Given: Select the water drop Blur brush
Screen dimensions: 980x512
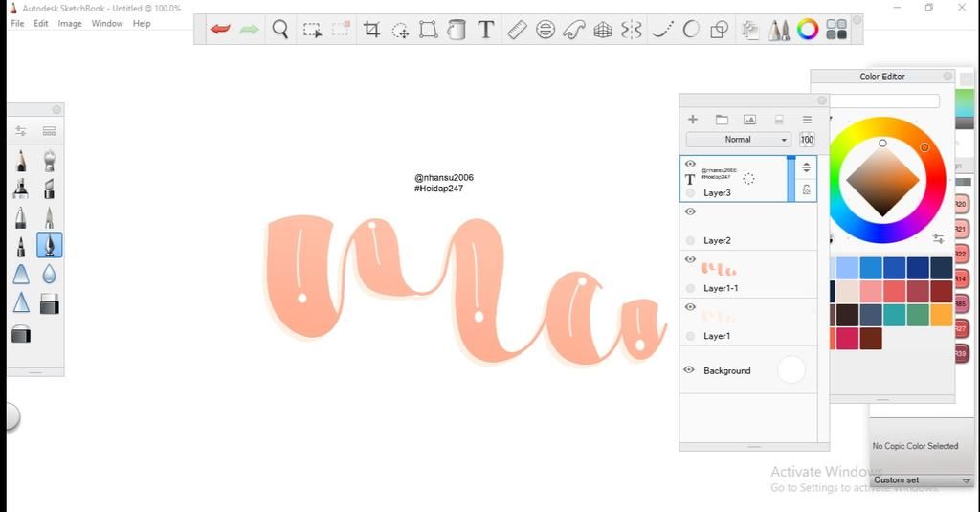Looking at the screenshot, I should [50, 274].
